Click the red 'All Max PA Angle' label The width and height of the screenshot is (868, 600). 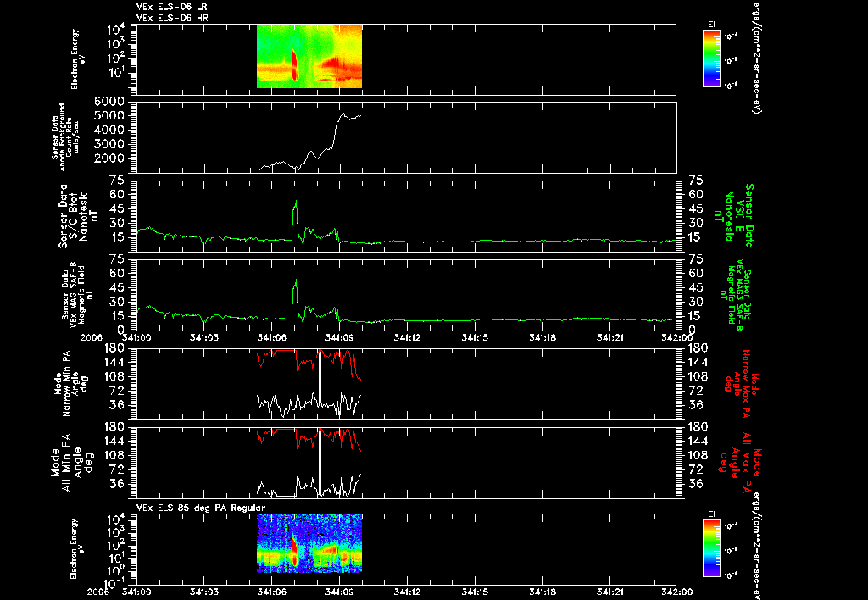click(739, 462)
